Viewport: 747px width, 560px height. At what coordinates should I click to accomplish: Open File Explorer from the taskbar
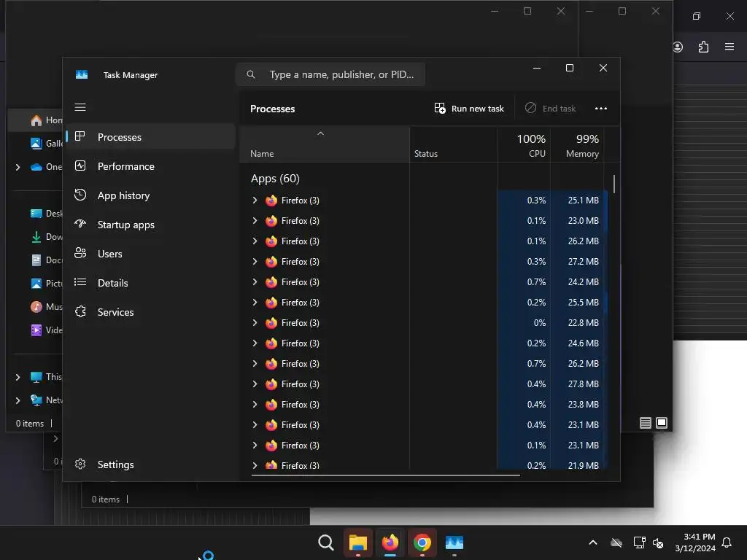click(357, 542)
